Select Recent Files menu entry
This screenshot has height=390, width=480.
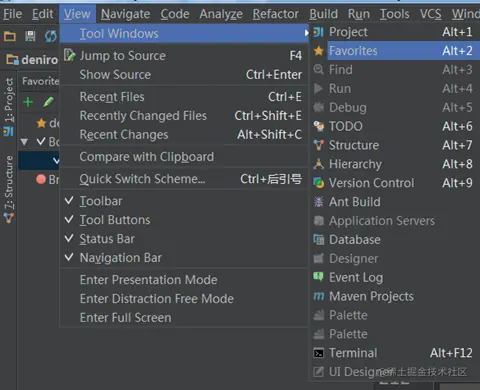pyautogui.click(x=184, y=97)
